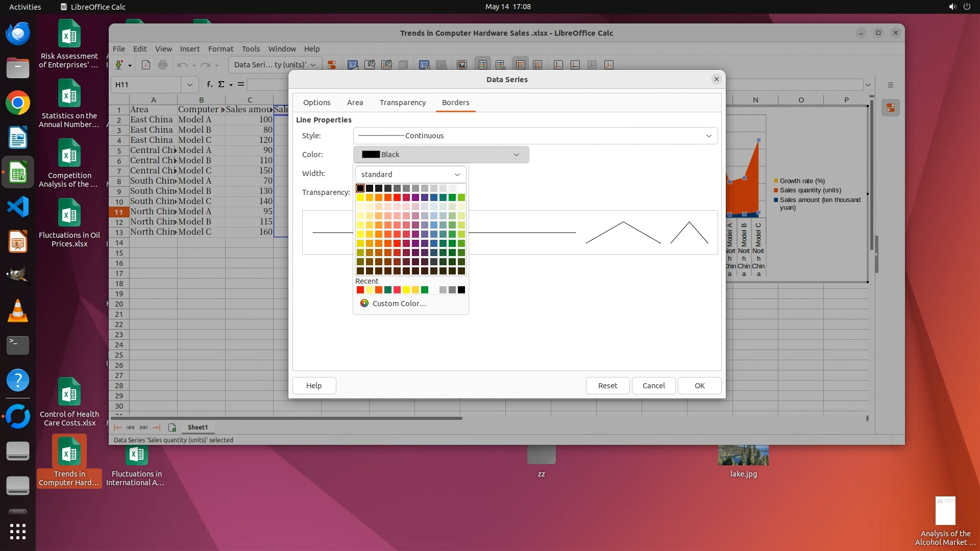Toggle Horizontal Grids in chart toolbar
Screen dimensions: 980x551
point(520,65)
